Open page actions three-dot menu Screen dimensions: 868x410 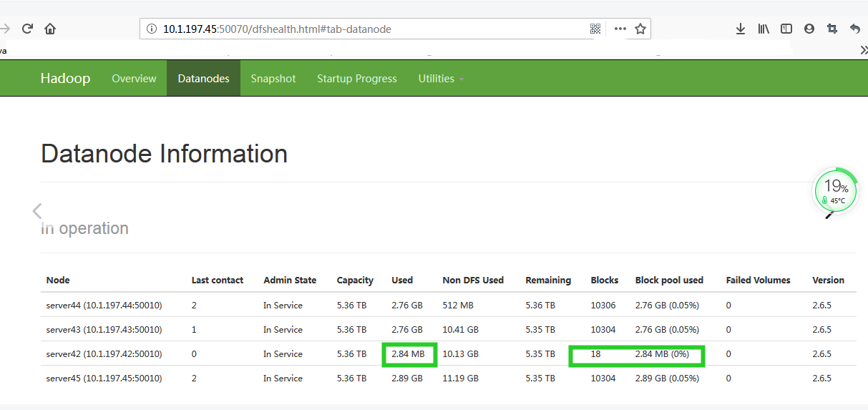tap(620, 29)
